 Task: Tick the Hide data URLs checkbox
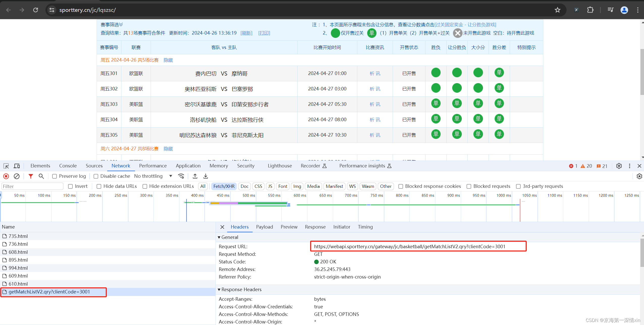coord(99,186)
